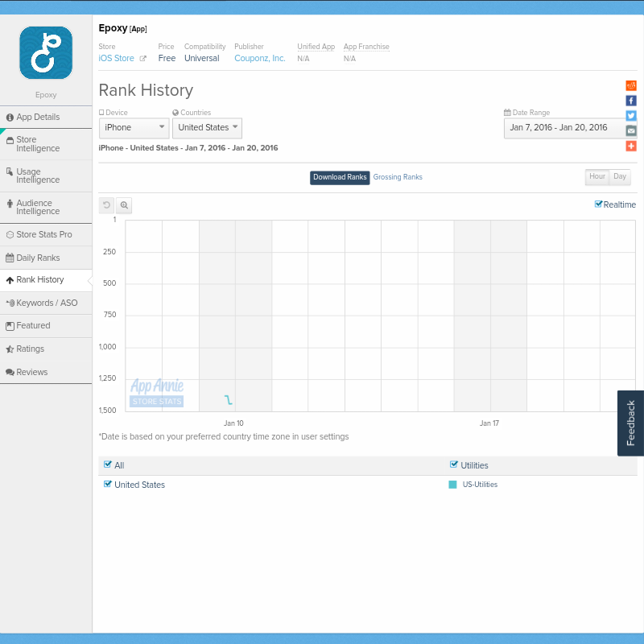Viewport: 644px width, 644px height.
Task: Open the iOS Store link
Action: [116, 58]
